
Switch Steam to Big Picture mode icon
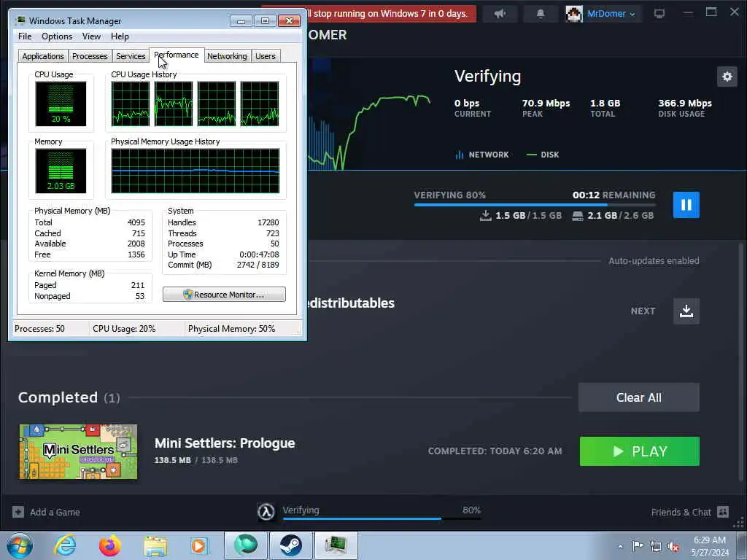[659, 13]
